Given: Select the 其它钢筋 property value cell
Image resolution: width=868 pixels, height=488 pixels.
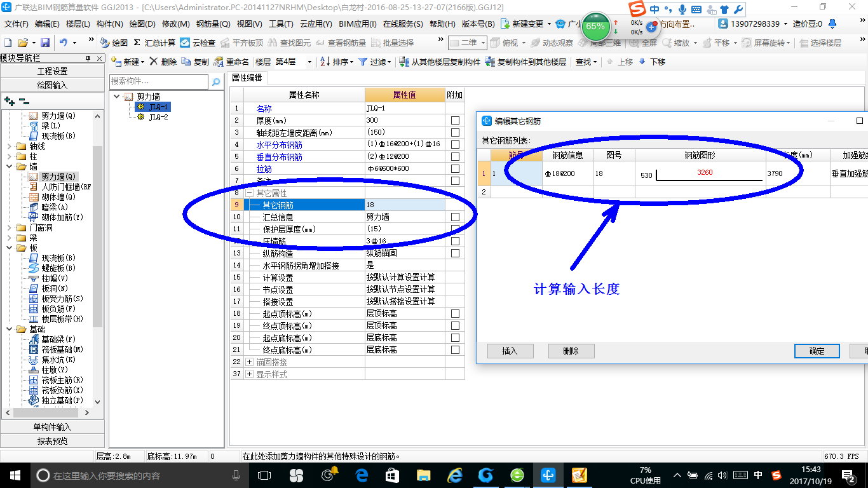Looking at the screenshot, I should click(405, 205).
